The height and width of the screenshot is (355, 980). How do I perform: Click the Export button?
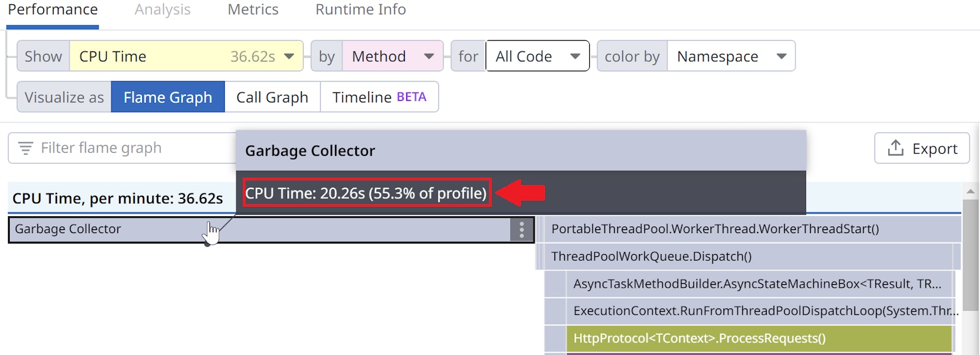(x=922, y=148)
